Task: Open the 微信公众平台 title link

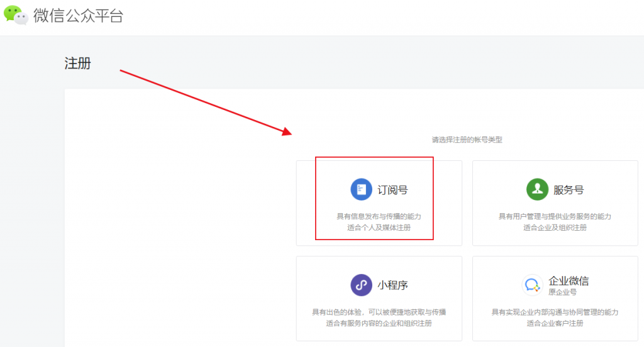Action: 78,16
